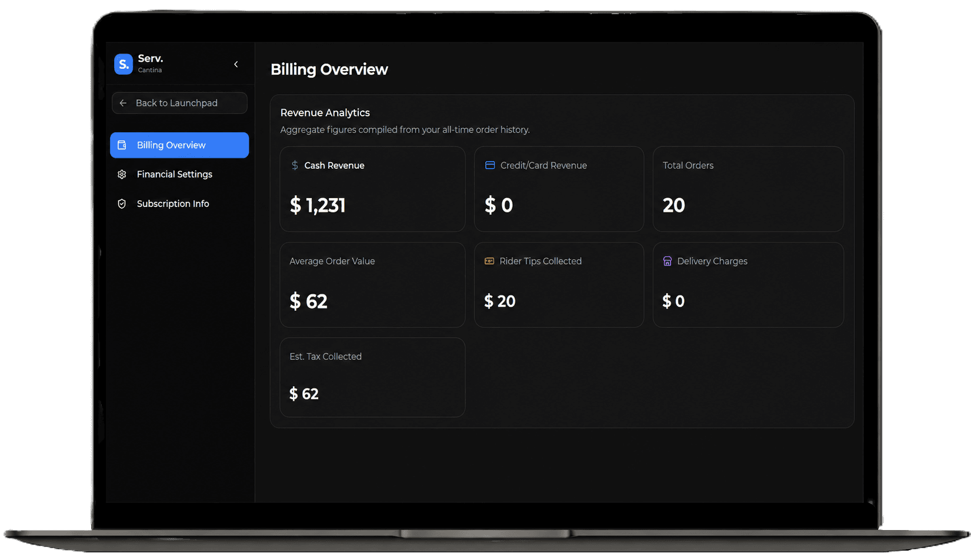The image size is (971, 560).
Task: Click the card icon in Credit/Card Revenue
Action: coord(490,165)
